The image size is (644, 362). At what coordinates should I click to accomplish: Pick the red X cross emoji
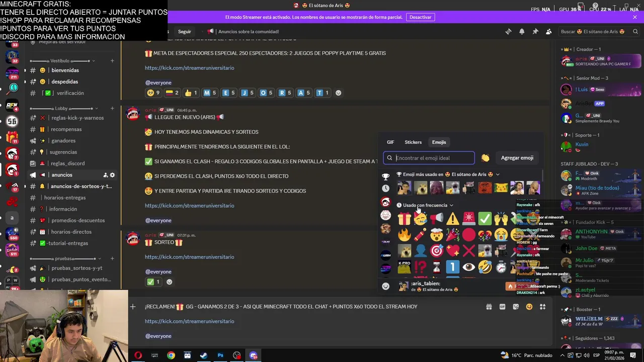(x=468, y=250)
